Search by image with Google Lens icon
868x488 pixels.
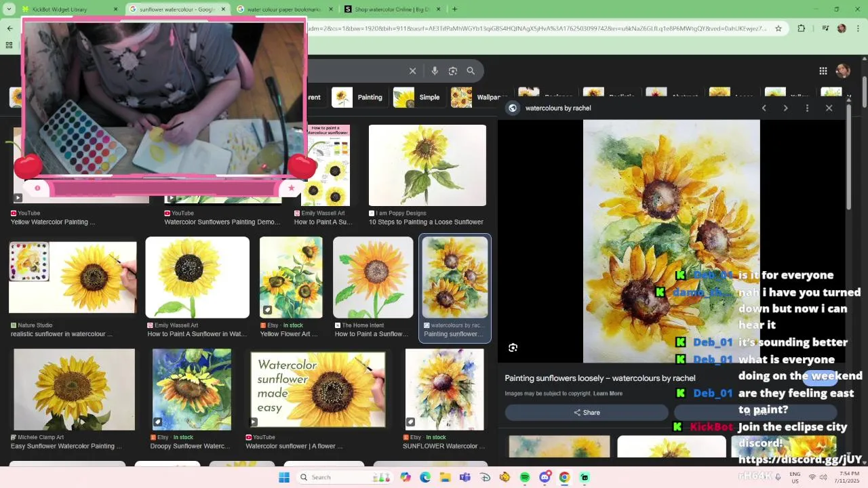[x=453, y=70]
